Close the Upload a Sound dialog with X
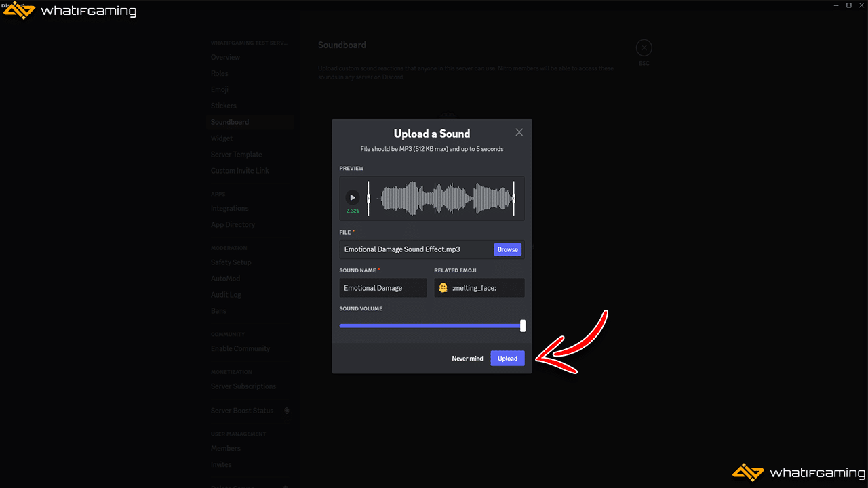 click(519, 132)
